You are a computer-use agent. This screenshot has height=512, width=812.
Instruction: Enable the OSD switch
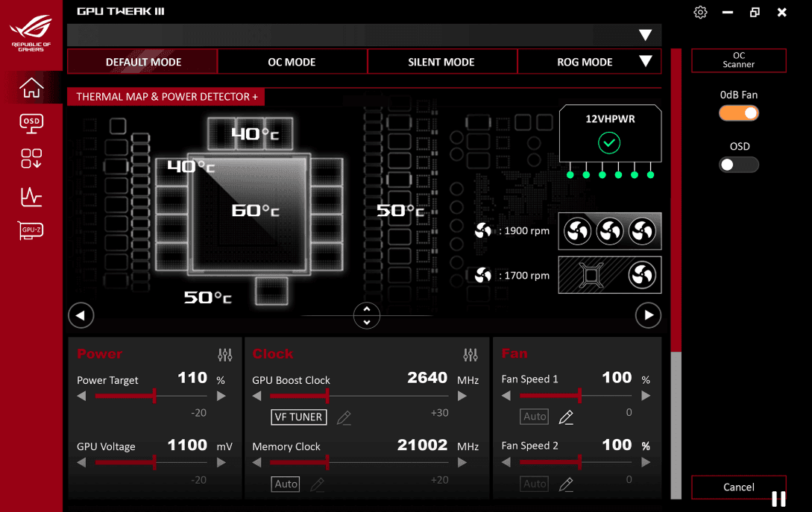(738, 165)
